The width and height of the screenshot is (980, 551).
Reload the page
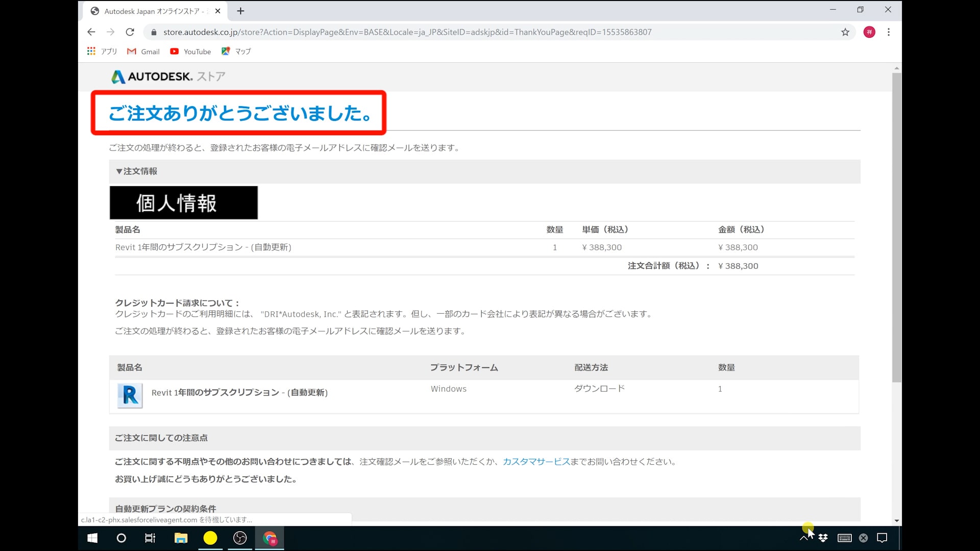(x=130, y=32)
